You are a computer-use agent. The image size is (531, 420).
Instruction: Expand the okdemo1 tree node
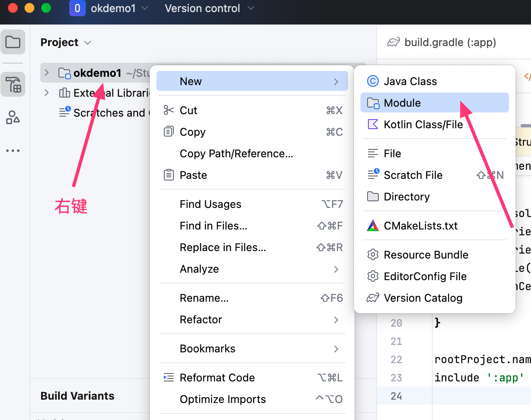pos(46,73)
